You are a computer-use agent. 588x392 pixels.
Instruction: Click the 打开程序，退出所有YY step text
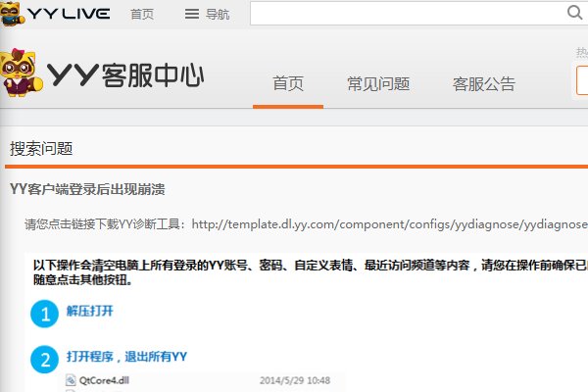pyautogui.click(x=126, y=357)
